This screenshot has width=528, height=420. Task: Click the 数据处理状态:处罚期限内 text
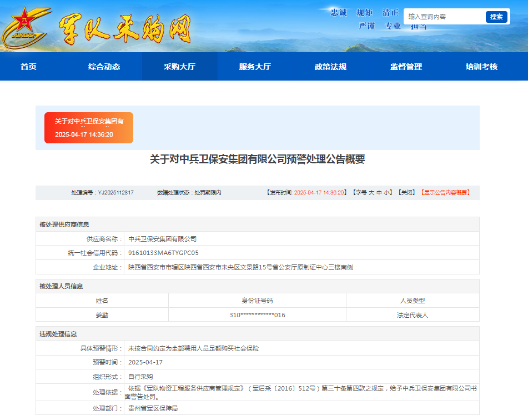[x=189, y=192]
